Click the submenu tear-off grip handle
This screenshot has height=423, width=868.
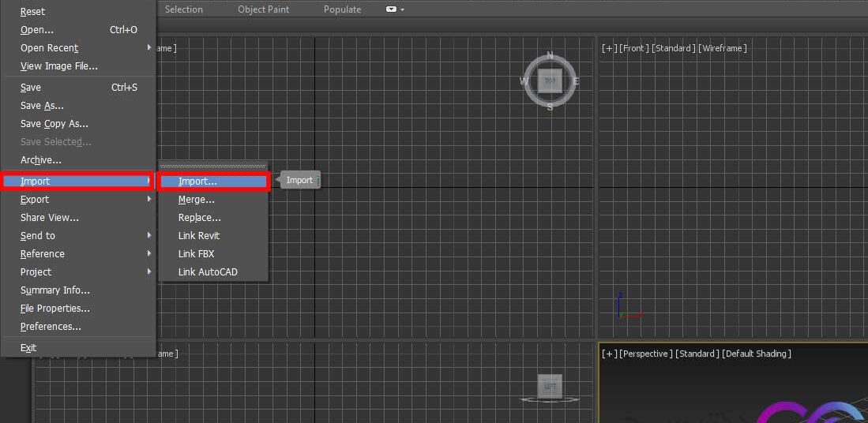[x=213, y=165]
